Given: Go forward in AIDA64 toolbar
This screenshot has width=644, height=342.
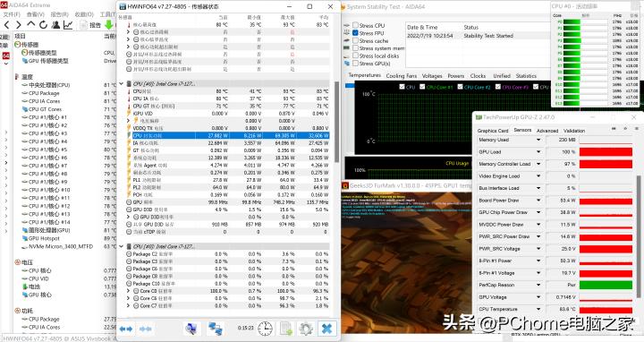Looking at the screenshot, I should click(19, 25).
